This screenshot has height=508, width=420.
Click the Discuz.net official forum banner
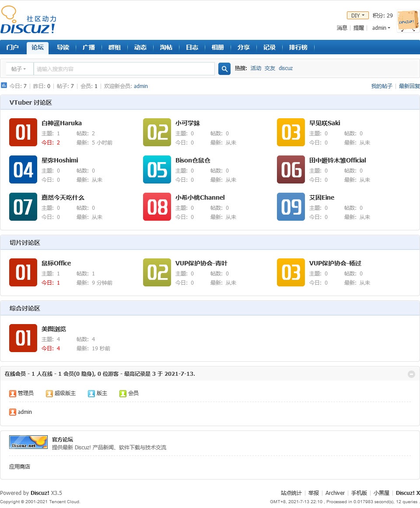point(28,442)
